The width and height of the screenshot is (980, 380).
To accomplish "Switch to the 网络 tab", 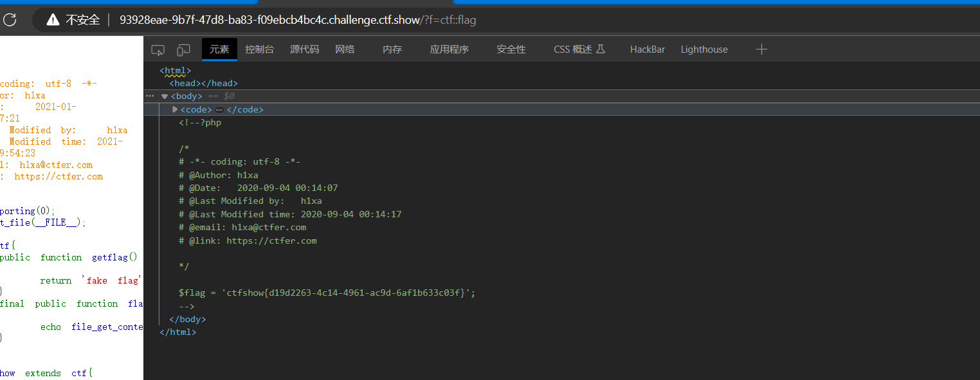I will coord(345,50).
